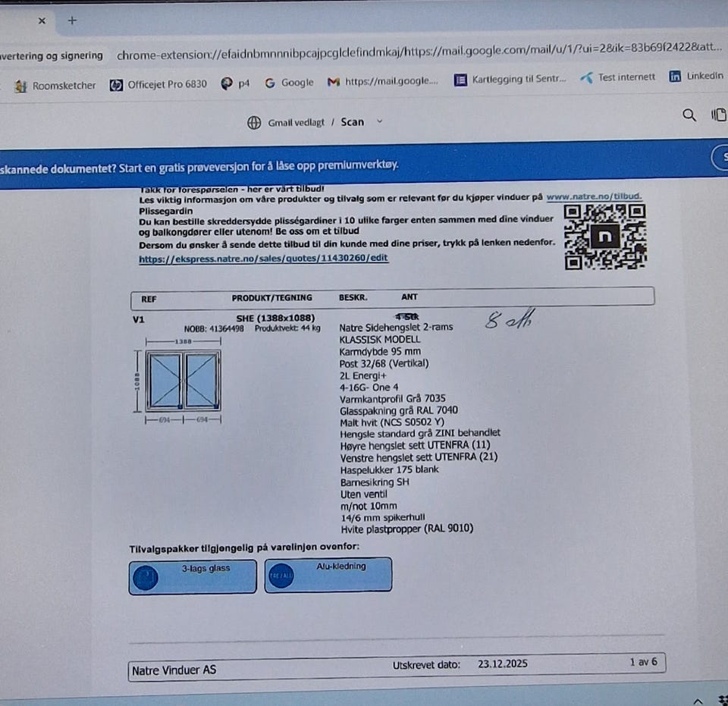Image resolution: width=728 pixels, height=706 pixels.
Task: Open a new browser tab
Action: (72, 20)
